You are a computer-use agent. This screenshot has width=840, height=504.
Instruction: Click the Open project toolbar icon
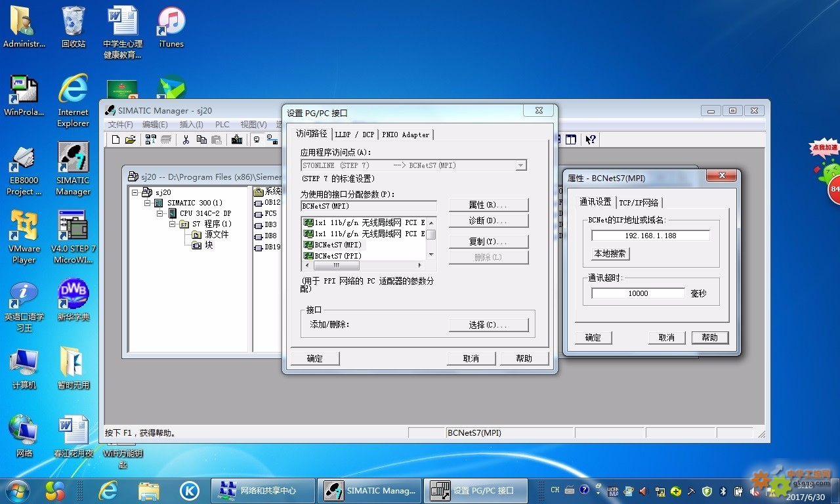130,139
